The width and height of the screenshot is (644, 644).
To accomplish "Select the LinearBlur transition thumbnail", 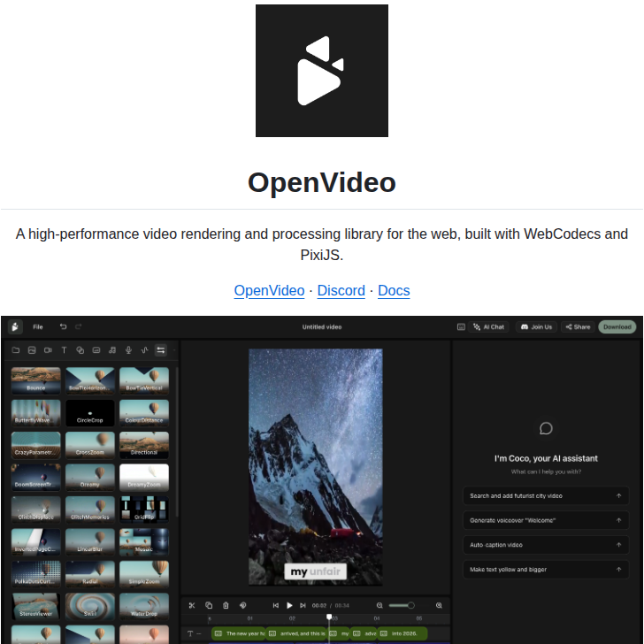I will pyautogui.click(x=90, y=541).
